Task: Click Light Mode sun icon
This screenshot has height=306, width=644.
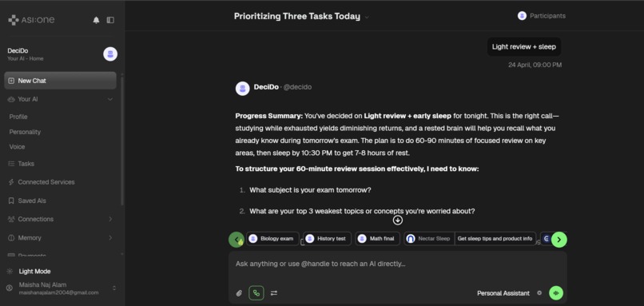Action: point(10,272)
